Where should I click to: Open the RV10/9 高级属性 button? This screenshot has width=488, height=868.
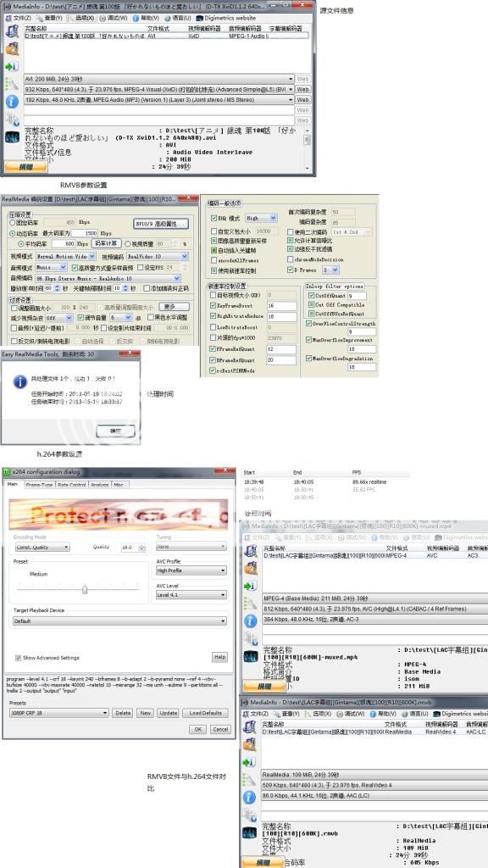[162, 224]
